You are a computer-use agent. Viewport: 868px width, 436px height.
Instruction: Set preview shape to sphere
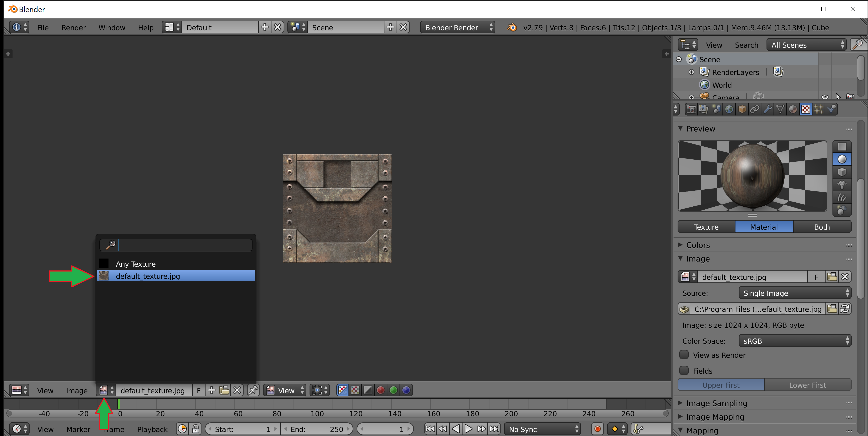point(842,159)
